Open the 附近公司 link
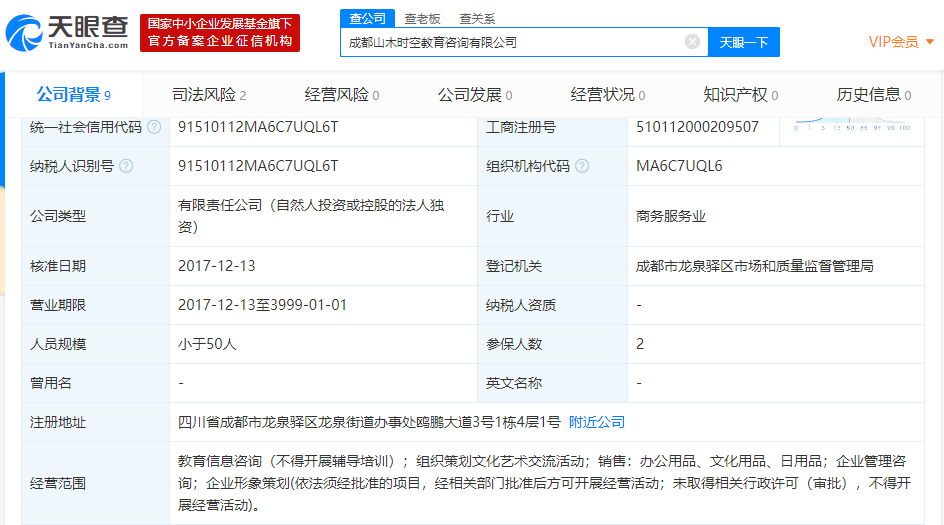Viewport: 944px width, 525px height. coord(597,422)
